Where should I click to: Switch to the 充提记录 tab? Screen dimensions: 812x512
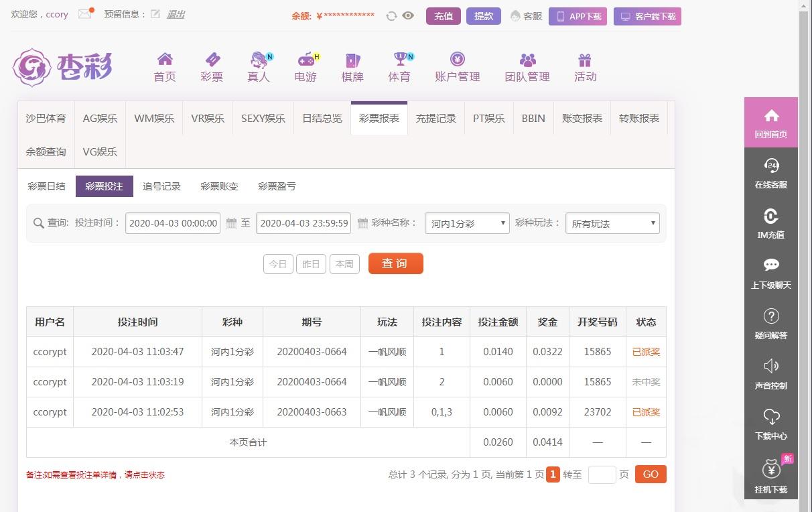tap(435, 119)
